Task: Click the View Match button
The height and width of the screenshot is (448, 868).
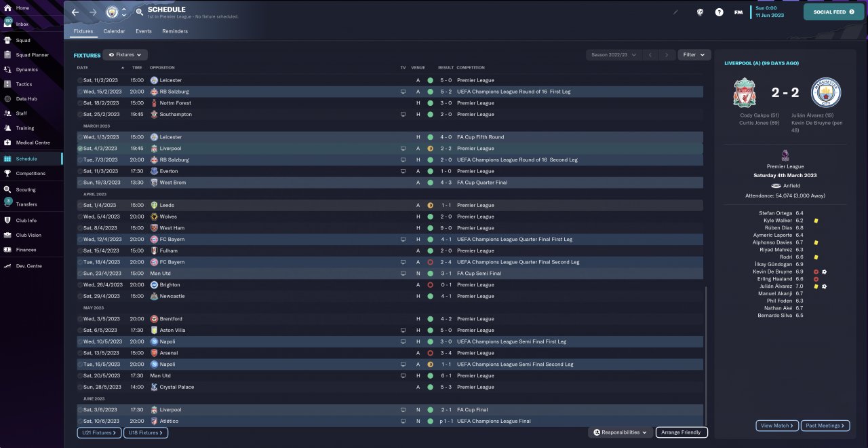Action: 777,426
